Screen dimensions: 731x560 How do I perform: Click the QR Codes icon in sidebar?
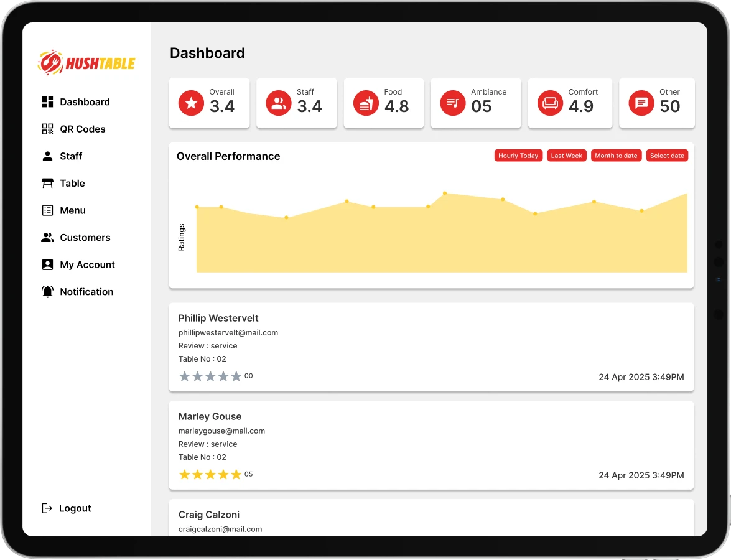(47, 129)
